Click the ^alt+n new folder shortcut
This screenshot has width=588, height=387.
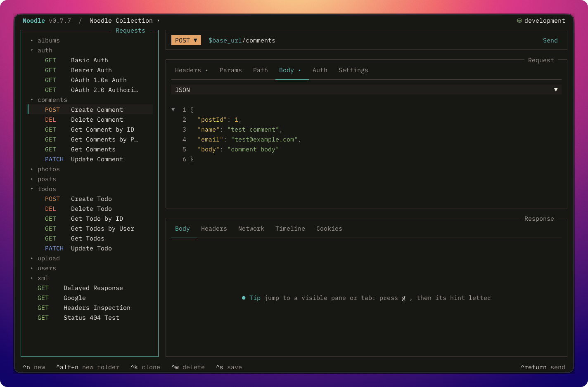pos(88,367)
